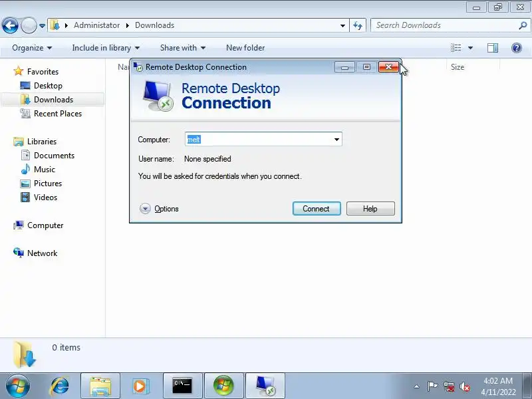Image resolution: width=532 pixels, height=399 pixels.
Task: Change the view icon in the Explorer toolbar
Action: click(x=456, y=48)
